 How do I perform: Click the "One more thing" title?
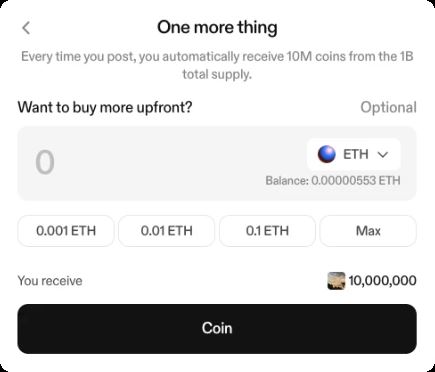[x=217, y=28]
